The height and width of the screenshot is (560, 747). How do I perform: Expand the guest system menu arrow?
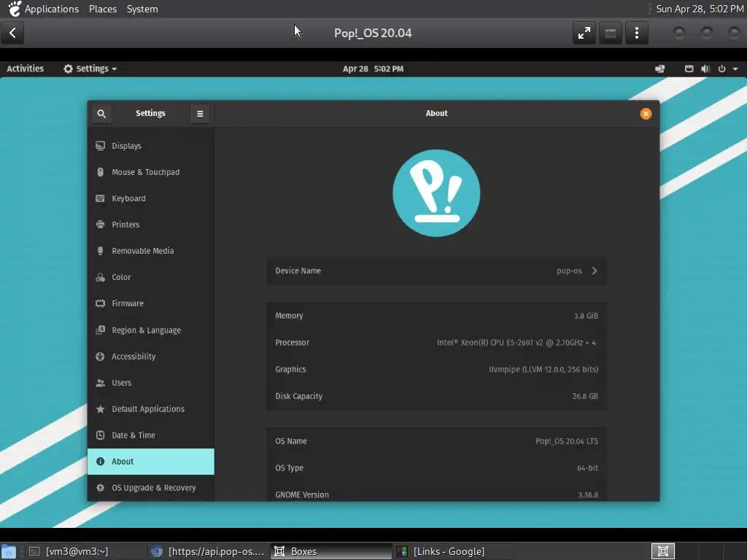(735, 69)
